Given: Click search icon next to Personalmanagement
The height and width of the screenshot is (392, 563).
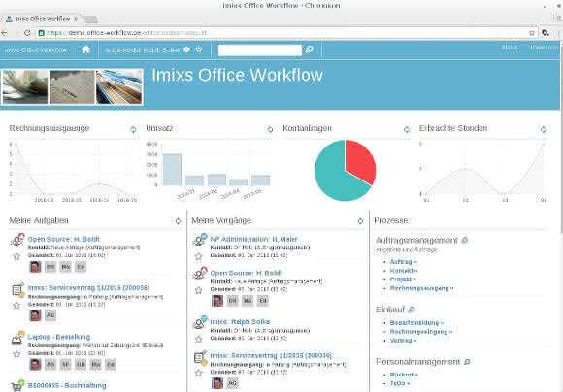Looking at the screenshot, I should pyautogui.click(x=467, y=362).
